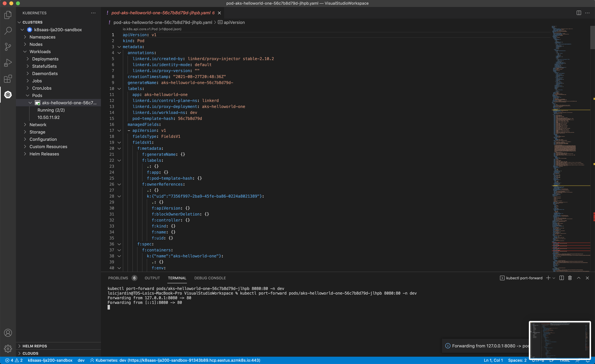Close the pod yaml editor tab
Image resolution: width=595 pixels, height=364 pixels.
click(x=219, y=13)
